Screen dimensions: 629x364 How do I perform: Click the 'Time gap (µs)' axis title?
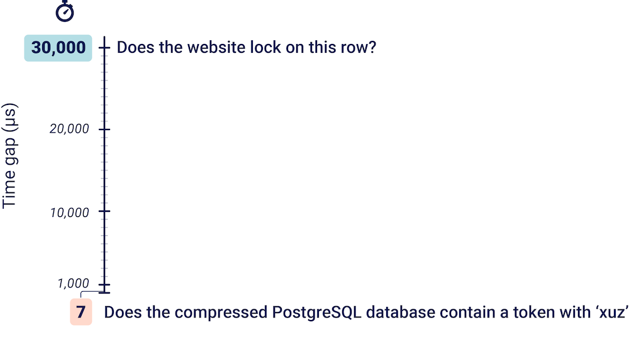(9, 157)
